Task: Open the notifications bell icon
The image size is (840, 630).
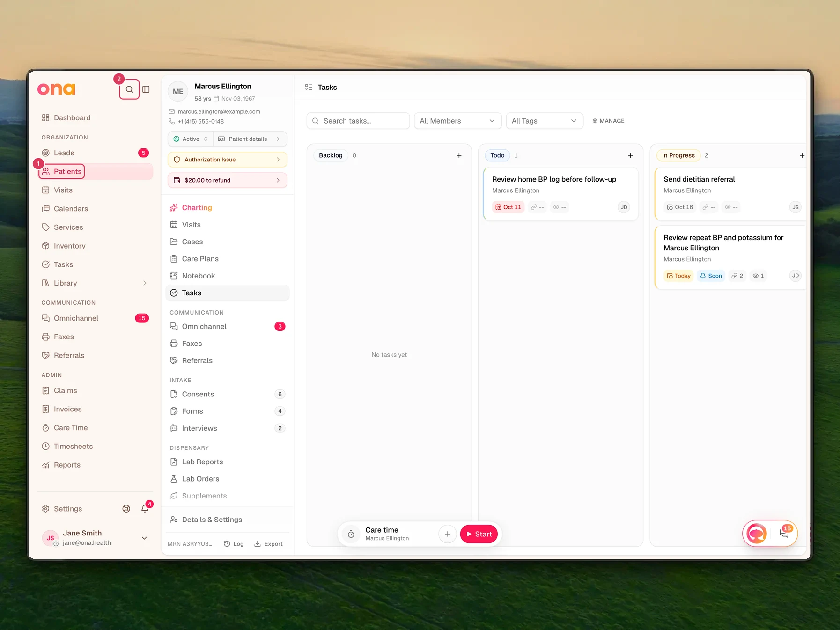Action: [x=145, y=509]
